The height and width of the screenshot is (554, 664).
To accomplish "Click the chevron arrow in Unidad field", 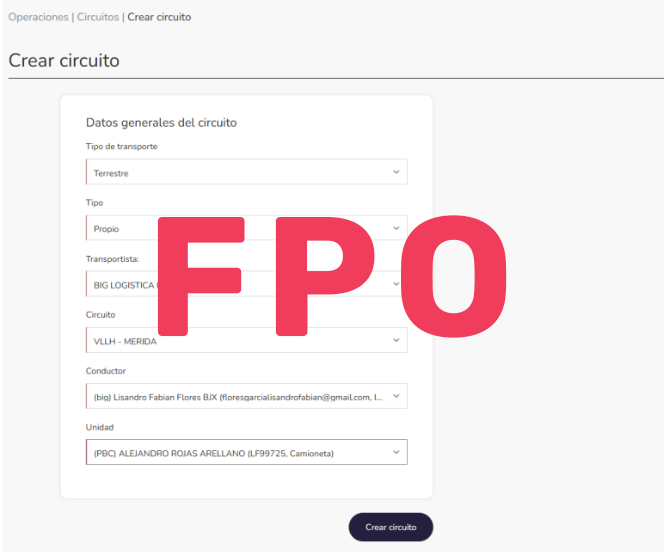I will click(x=396, y=453).
